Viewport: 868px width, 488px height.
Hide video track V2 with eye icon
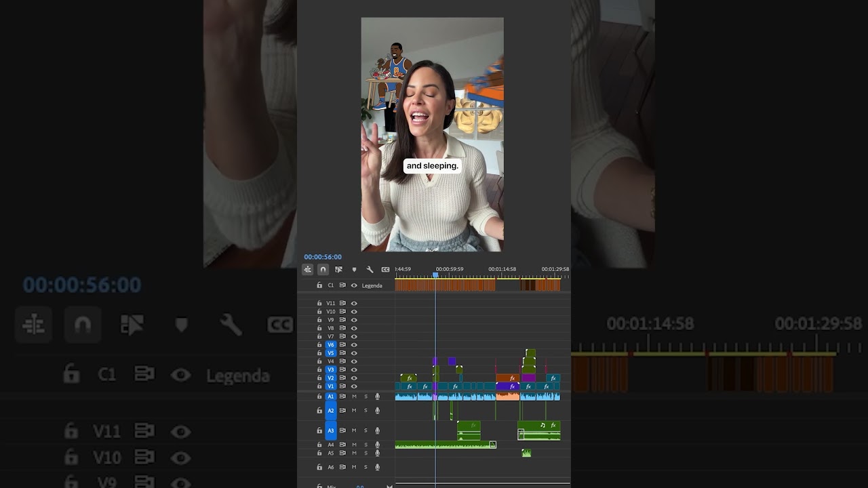point(354,378)
